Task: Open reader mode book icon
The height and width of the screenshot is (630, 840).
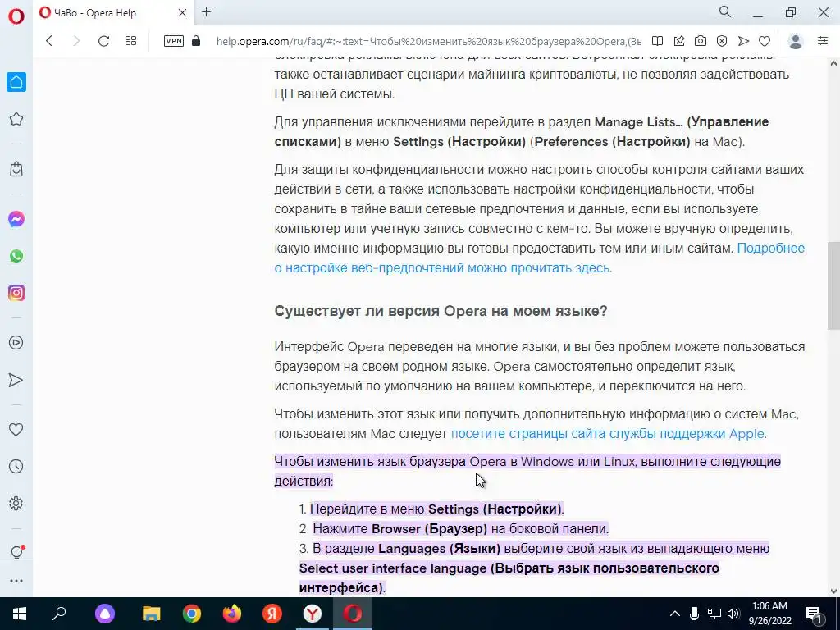Action: coord(657,41)
